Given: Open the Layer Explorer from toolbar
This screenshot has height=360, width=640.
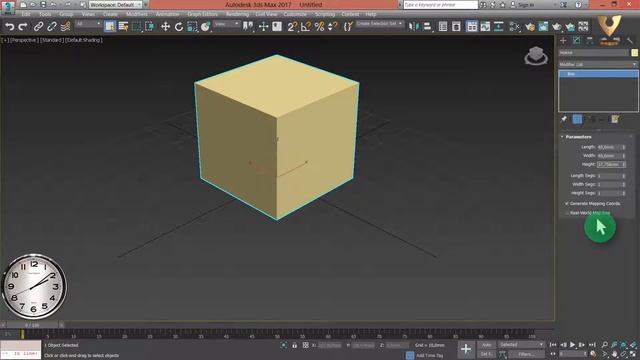Looking at the screenshot, I should (x=456, y=27).
